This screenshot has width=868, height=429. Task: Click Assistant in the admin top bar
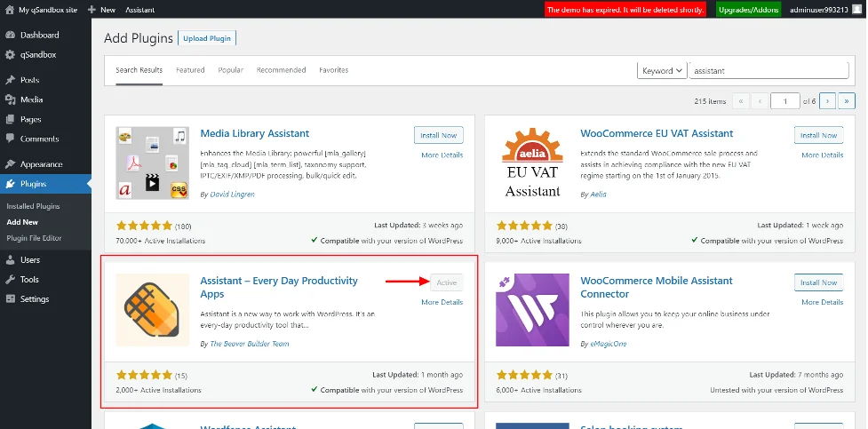pyautogui.click(x=140, y=10)
